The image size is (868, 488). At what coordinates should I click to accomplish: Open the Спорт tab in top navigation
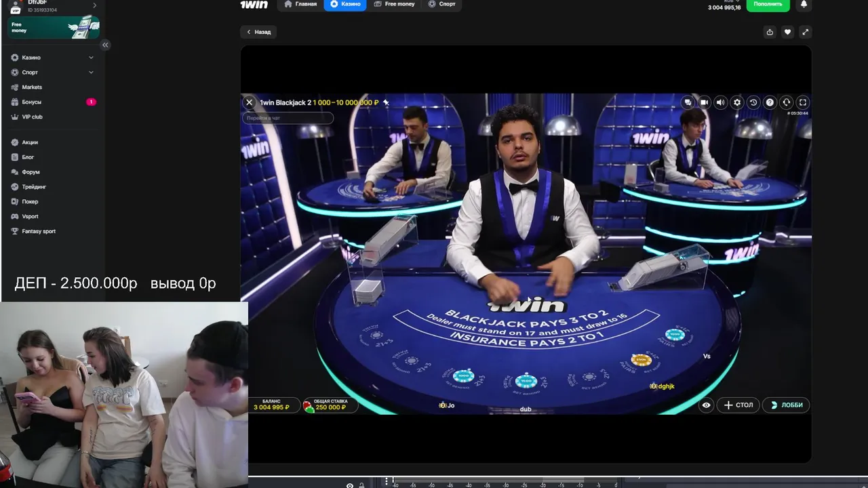coord(442,4)
